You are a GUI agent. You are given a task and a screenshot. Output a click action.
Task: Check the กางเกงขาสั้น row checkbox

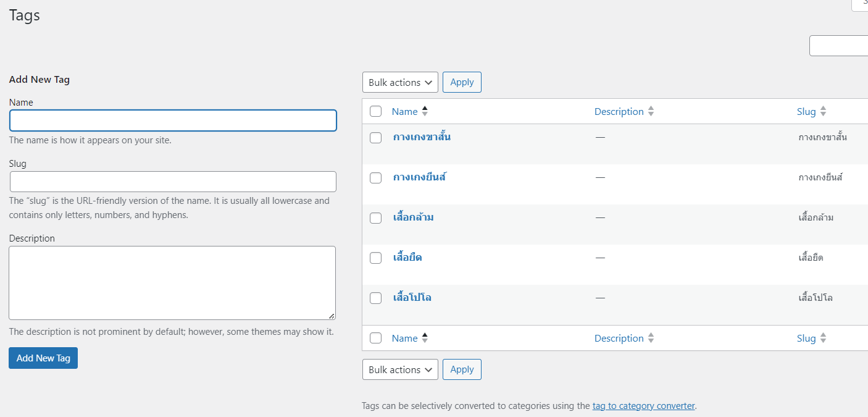click(375, 137)
